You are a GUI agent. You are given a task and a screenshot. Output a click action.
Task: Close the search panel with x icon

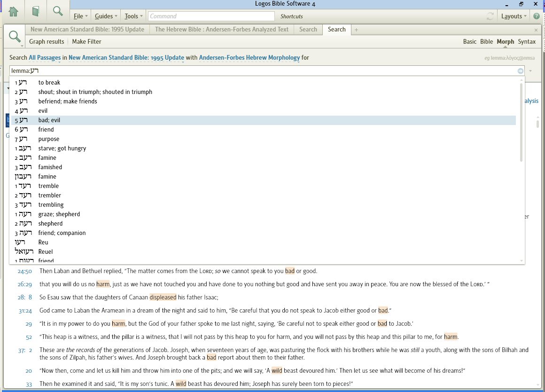tap(536, 30)
